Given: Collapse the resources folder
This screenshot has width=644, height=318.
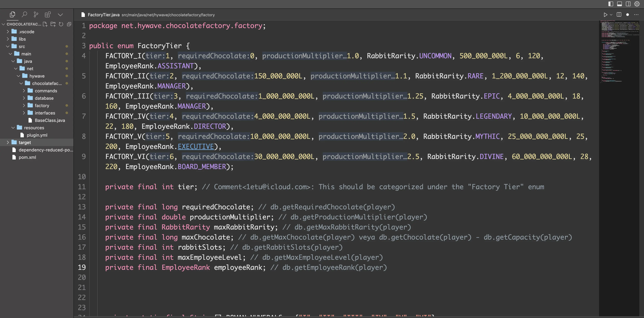Looking at the screenshot, I should pos(13,128).
